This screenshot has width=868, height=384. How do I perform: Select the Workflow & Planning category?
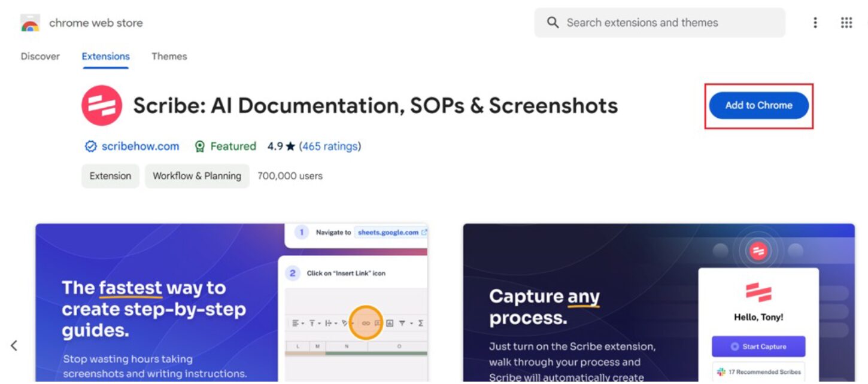pos(197,175)
